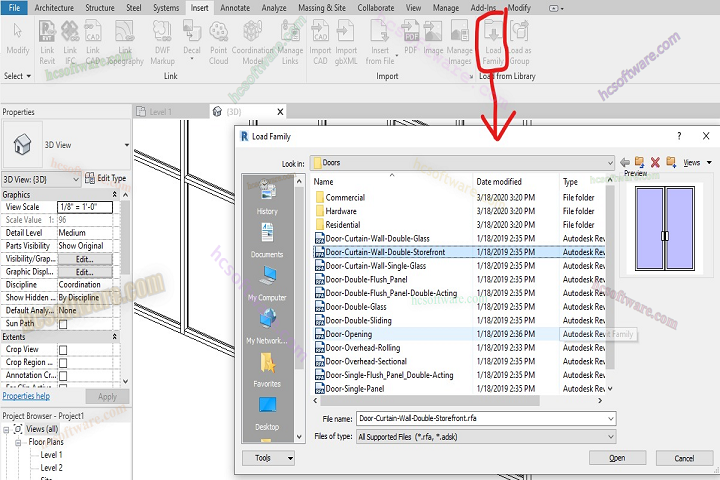Image resolution: width=720 pixels, height=480 pixels.
Task: Switch to the Annotate ribbon tab
Action: coord(235,7)
